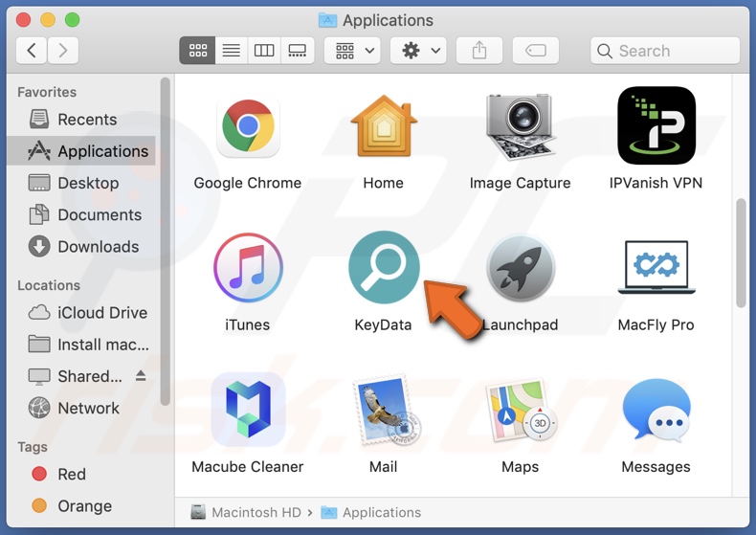Select the Home app icon
This screenshot has width=756, height=535.
pos(384,126)
